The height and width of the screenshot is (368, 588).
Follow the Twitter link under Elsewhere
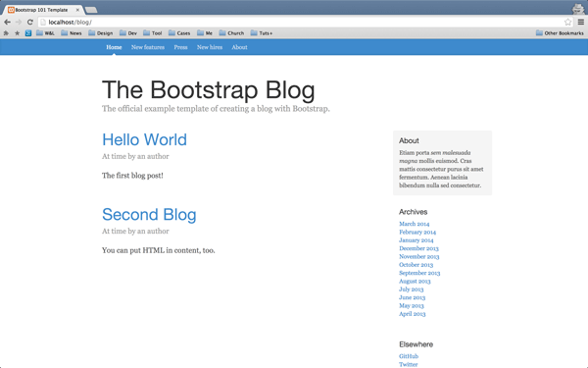[x=409, y=364]
